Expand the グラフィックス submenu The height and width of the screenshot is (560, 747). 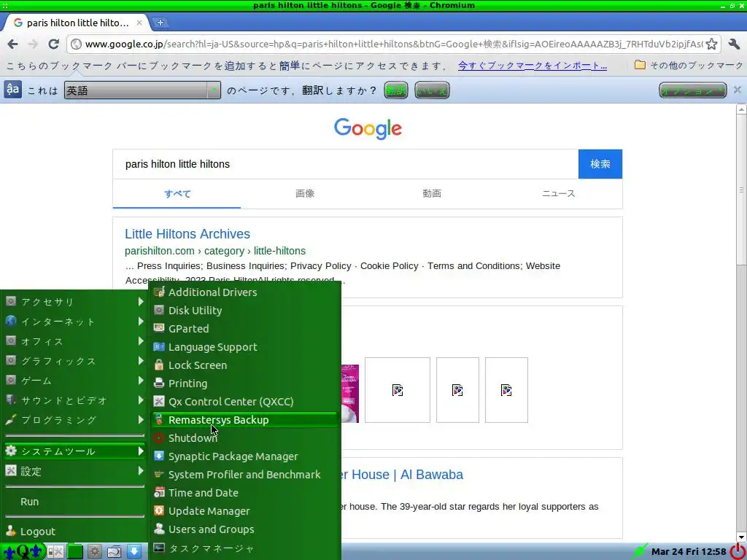pyautogui.click(x=75, y=361)
